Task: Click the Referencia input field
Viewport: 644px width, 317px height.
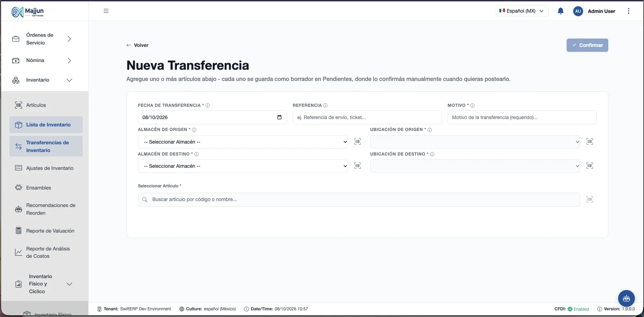Action: point(367,117)
